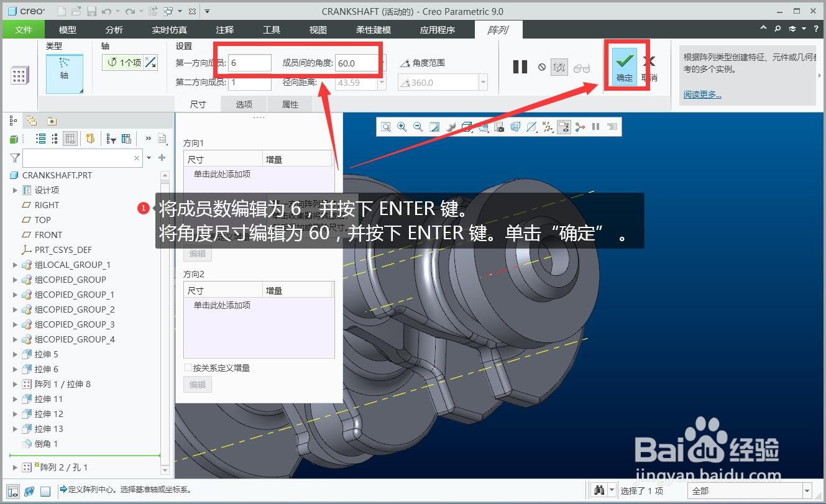Clear the model tree search box with X

coord(137,158)
